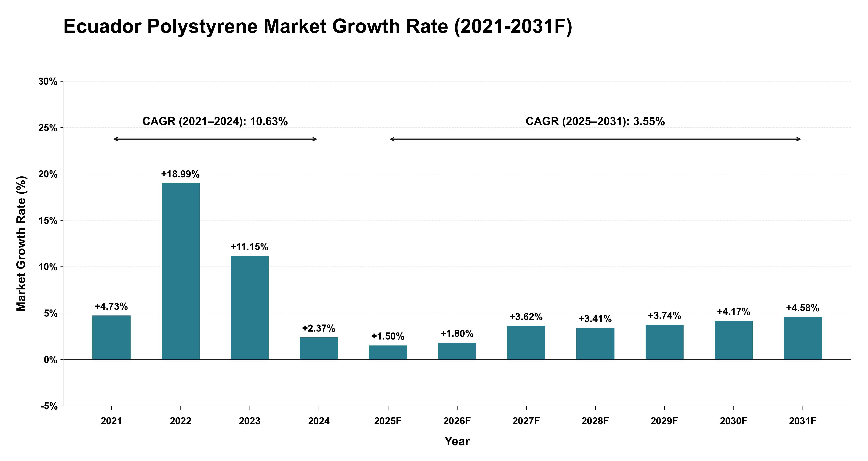Screen dimensions: 868x461
Task: Click the 'Year' x-axis title
Action: 457,441
